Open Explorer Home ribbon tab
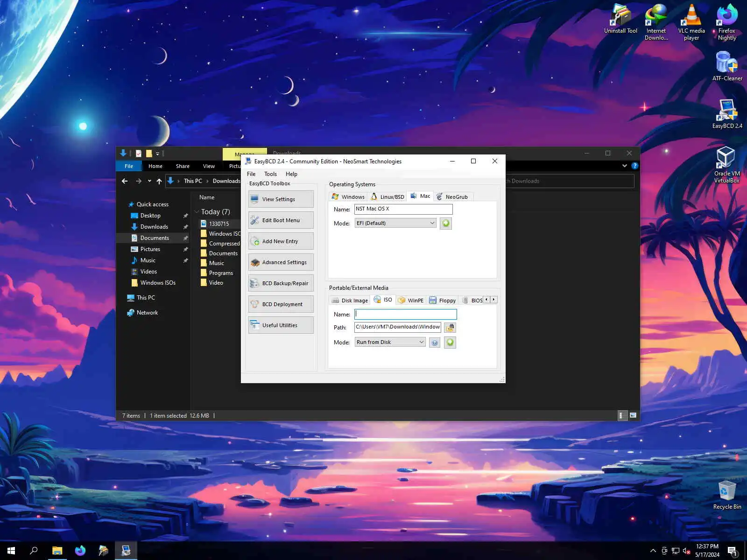The width and height of the screenshot is (747, 560). click(x=155, y=166)
